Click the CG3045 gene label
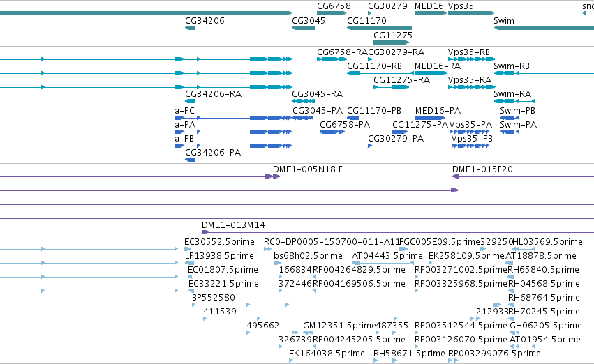This screenshot has width=594, height=364. click(x=309, y=21)
